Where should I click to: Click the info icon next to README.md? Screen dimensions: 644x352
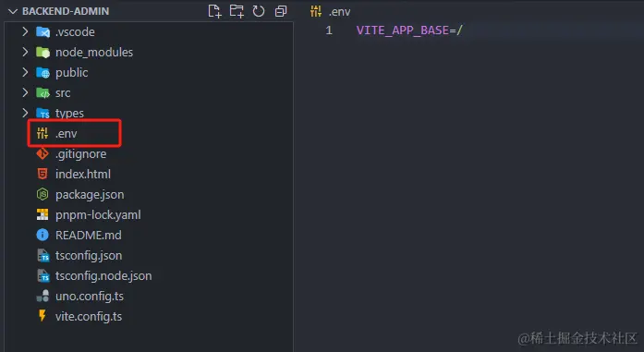tap(43, 235)
